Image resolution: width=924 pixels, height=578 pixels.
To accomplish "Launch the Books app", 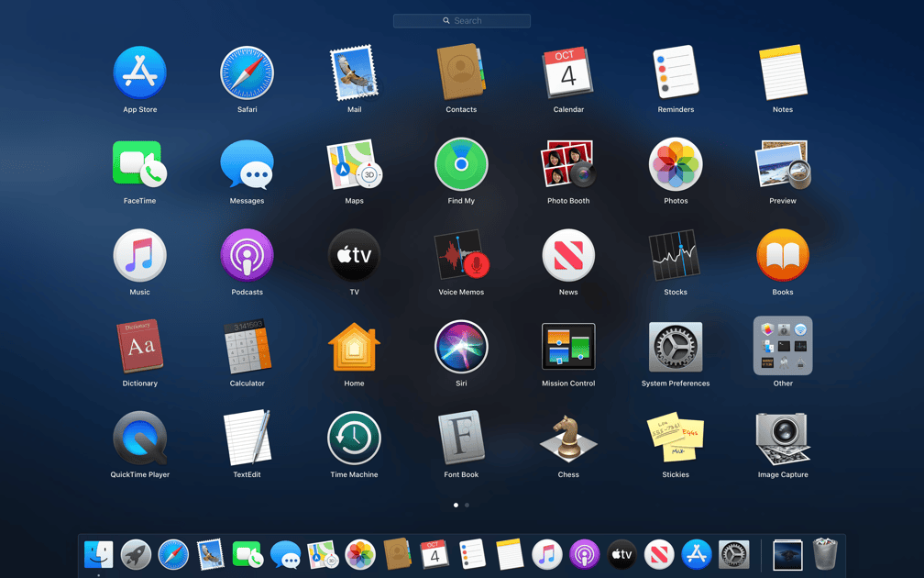I will tap(783, 255).
